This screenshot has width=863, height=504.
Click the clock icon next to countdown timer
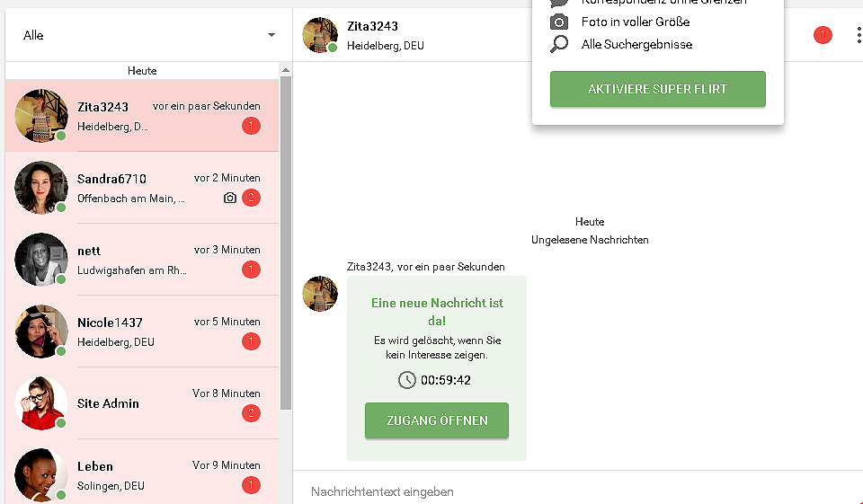pos(407,380)
